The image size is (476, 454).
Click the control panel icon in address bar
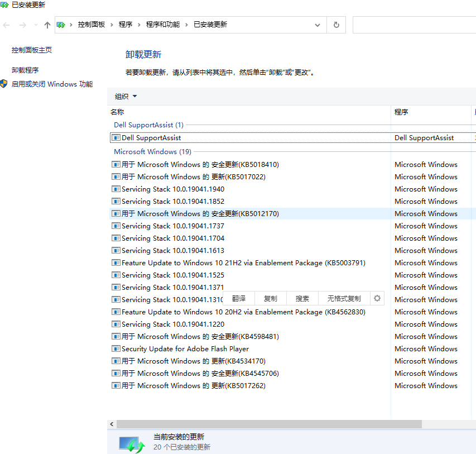pyautogui.click(x=61, y=25)
